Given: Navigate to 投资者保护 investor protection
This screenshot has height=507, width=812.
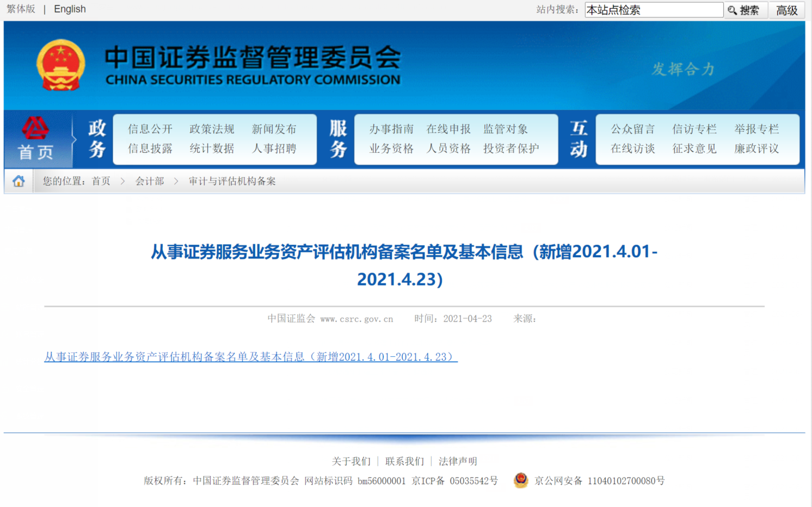Looking at the screenshot, I should (511, 149).
